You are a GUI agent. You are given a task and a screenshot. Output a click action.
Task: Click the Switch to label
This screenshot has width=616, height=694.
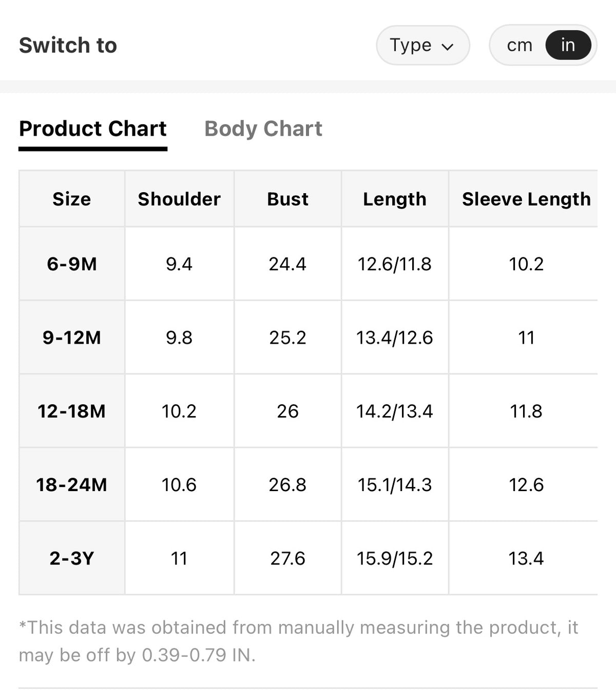pyautogui.click(x=68, y=45)
